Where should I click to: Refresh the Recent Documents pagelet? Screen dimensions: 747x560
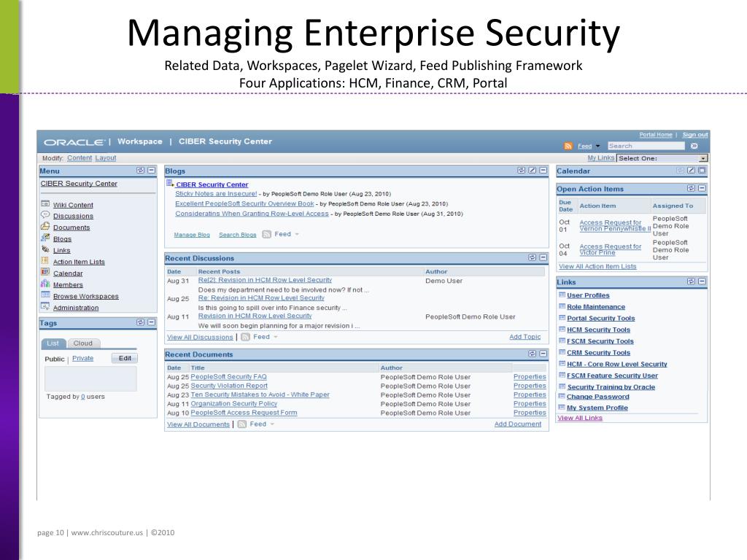point(532,354)
